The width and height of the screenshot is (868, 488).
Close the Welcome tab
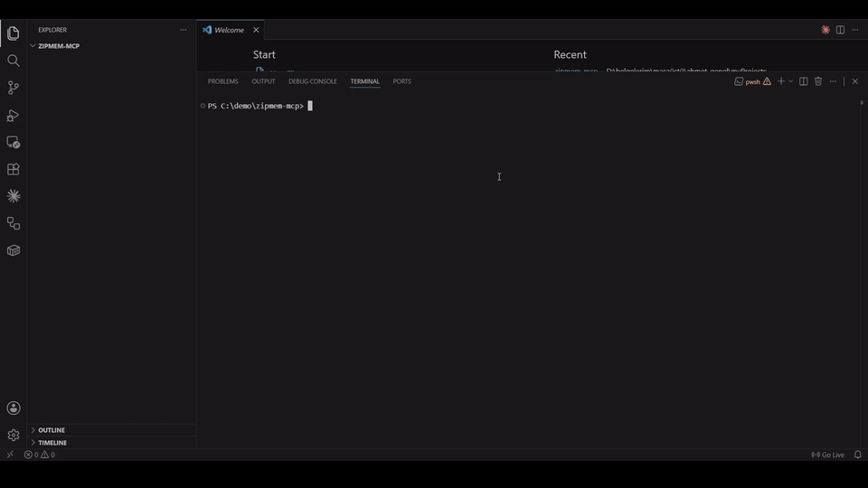[x=256, y=30]
